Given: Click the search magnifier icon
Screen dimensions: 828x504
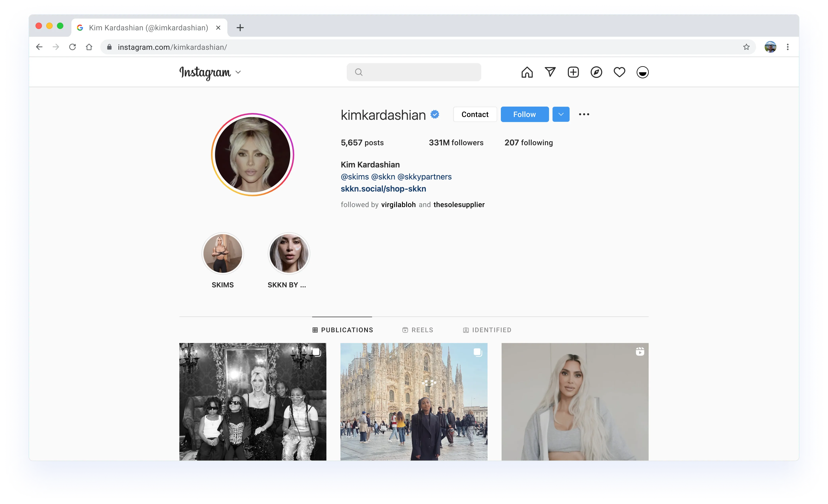Looking at the screenshot, I should pyautogui.click(x=358, y=72).
